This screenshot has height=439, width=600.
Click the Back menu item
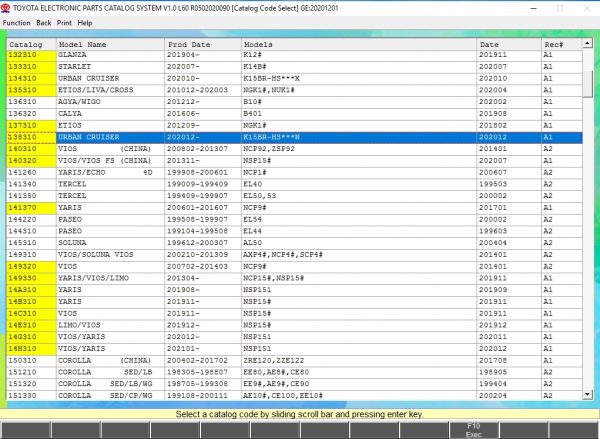pos(44,23)
